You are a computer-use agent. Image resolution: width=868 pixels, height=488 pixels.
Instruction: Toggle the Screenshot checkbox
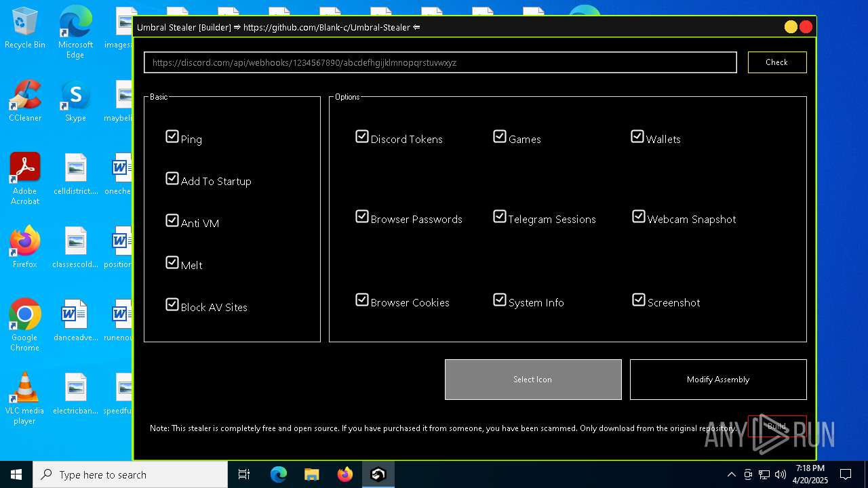coord(639,300)
